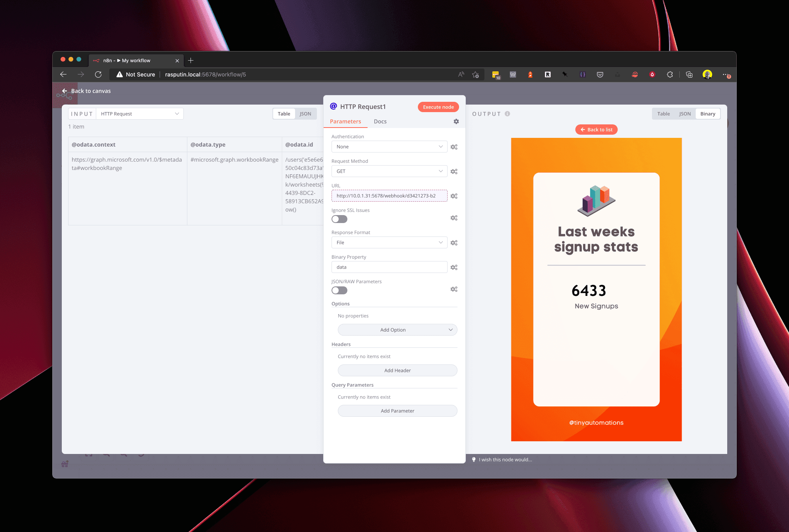
Task: Select the Authentication dropdown None option
Action: [x=388, y=147]
